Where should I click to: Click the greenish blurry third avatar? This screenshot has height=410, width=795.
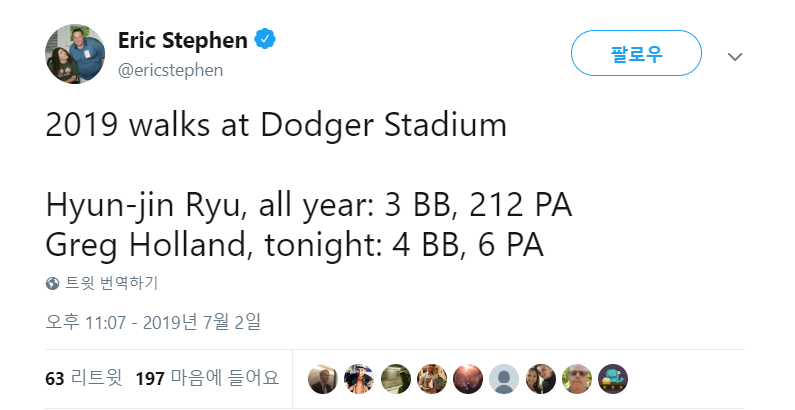pyautogui.click(x=395, y=378)
